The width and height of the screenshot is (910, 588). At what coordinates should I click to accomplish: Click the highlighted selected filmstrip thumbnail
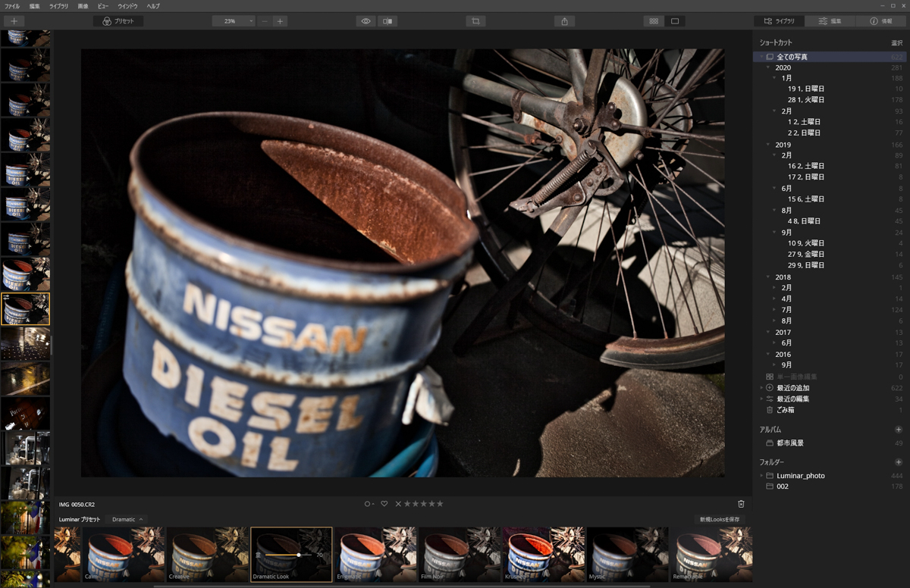click(x=26, y=309)
